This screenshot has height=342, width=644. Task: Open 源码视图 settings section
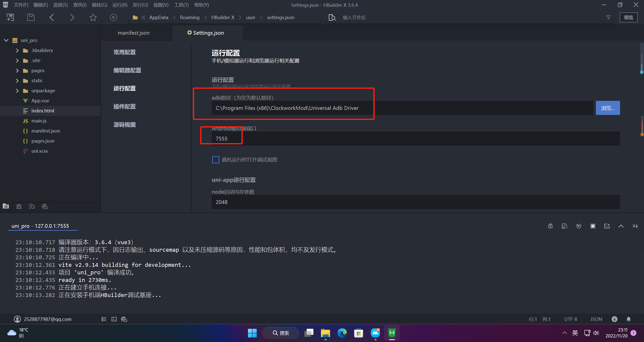125,124
